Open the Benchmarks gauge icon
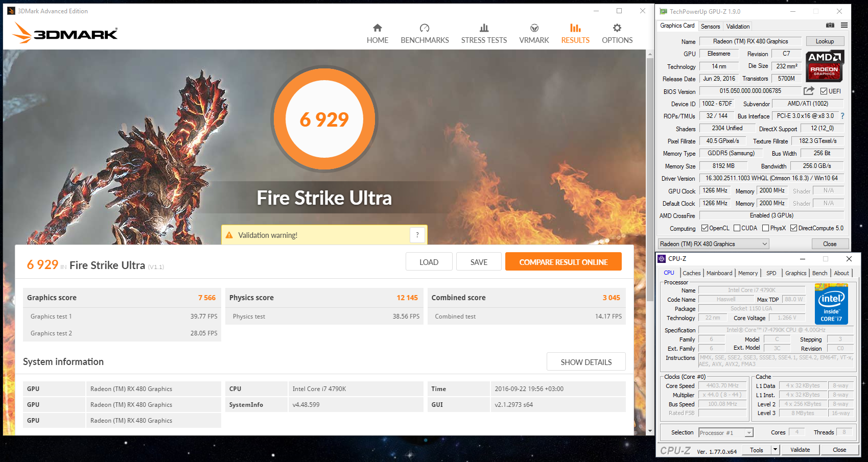The image size is (868, 462). (x=425, y=28)
